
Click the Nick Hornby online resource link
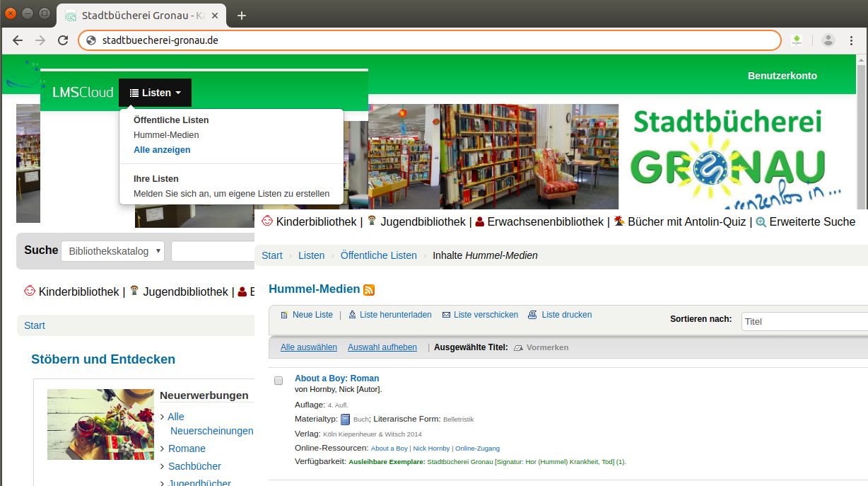coord(430,449)
